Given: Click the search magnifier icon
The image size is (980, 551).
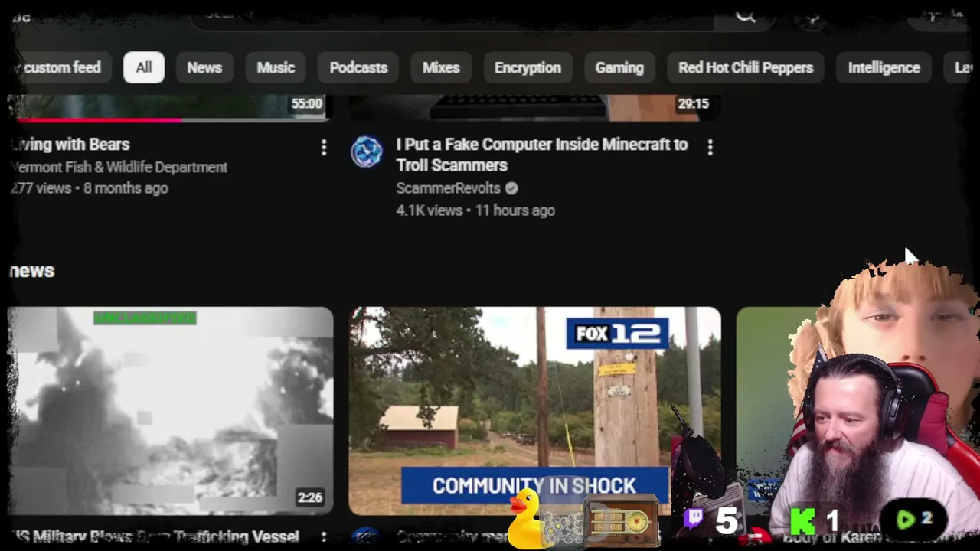Looking at the screenshot, I should point(746,15).
